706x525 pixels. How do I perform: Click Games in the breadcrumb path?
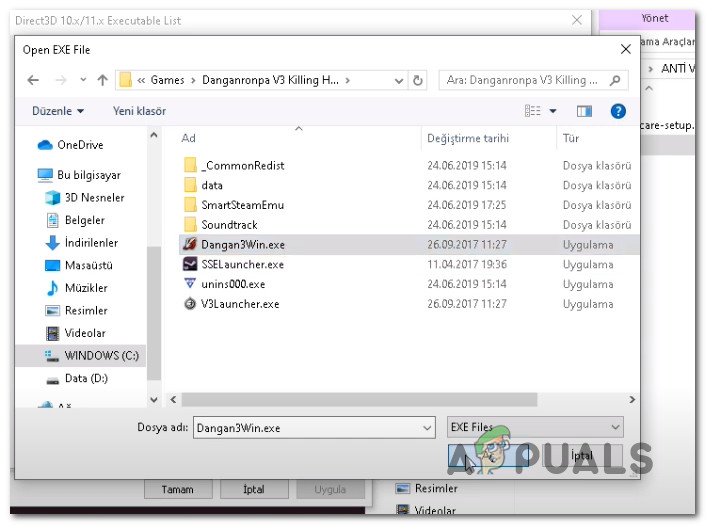(x=167, y=80)
